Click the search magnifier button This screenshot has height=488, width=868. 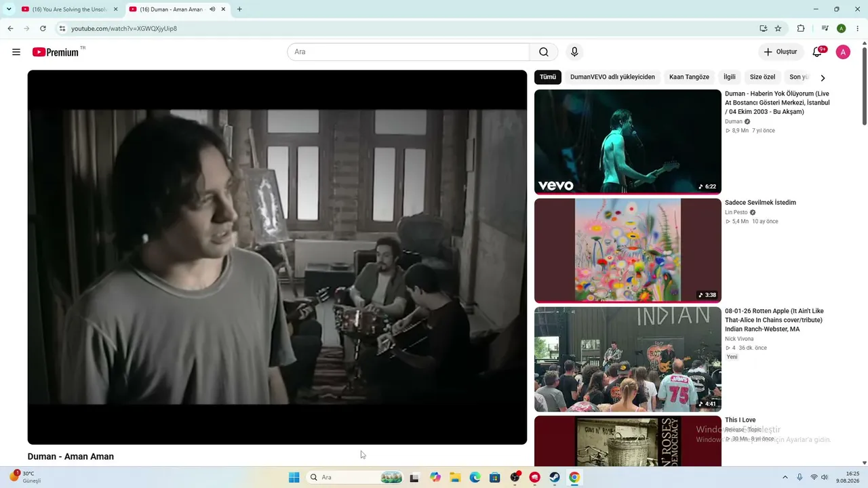click(544, 52)
